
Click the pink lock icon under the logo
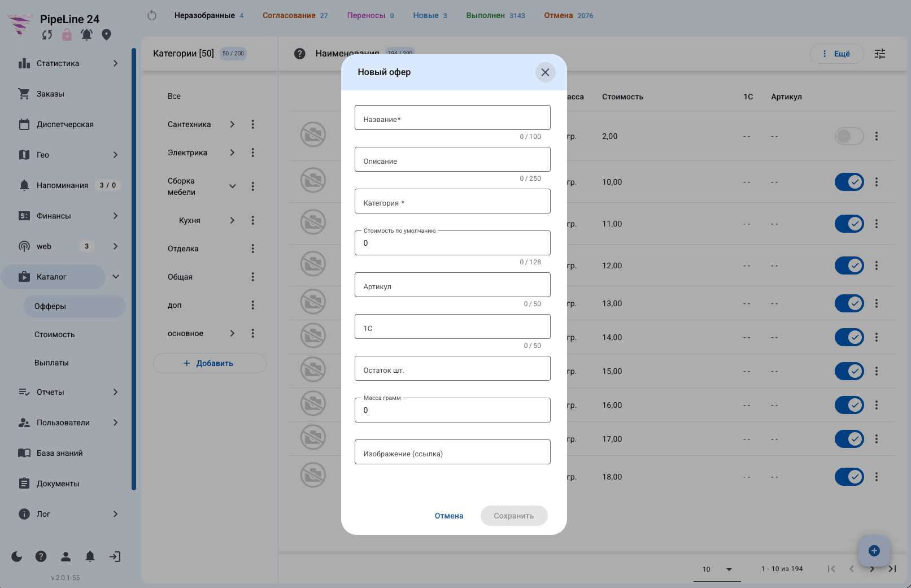click(x=67, y=35)
